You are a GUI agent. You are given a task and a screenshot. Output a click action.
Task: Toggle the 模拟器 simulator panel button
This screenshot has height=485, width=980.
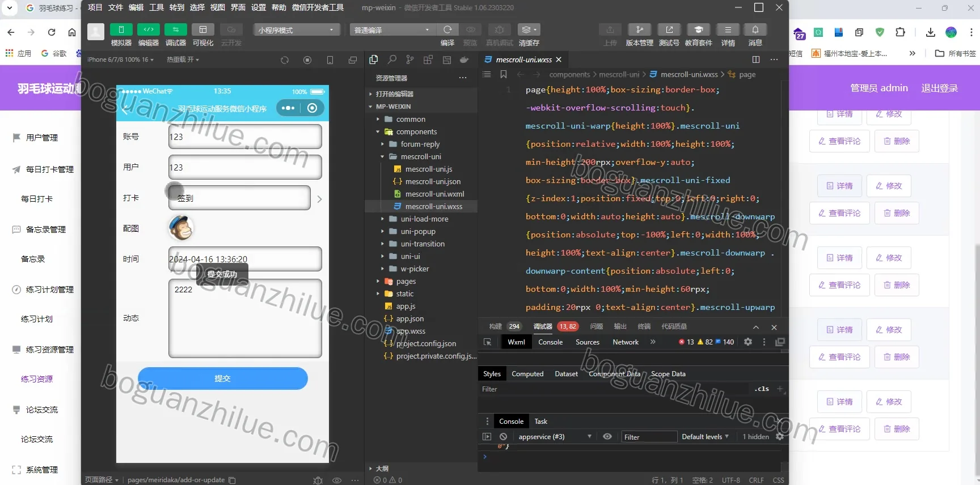tap(121, 29)
